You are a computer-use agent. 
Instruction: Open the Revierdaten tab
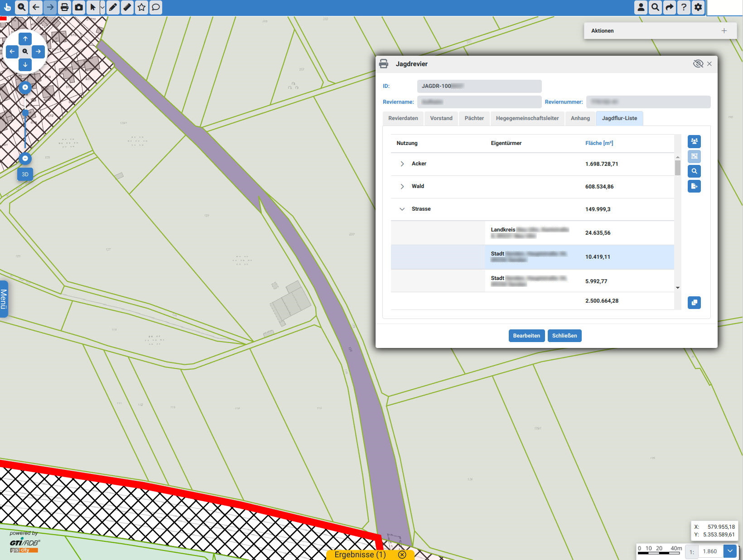point(403,118)
